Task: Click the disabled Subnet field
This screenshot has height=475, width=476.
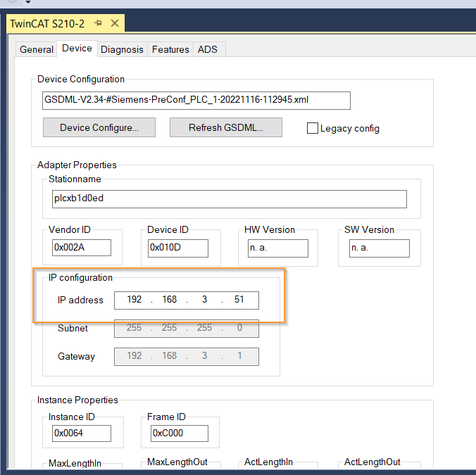Action: pyautogui.click(x=187, y=328)
